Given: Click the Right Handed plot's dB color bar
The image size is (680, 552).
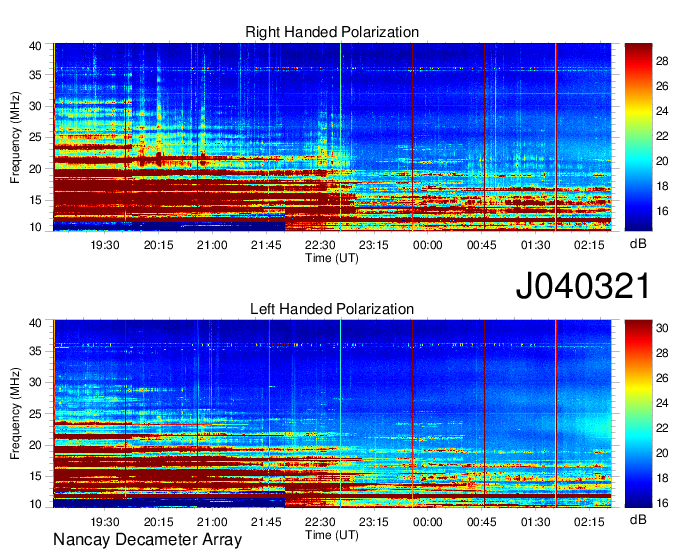Looking at the screenshot, I should 638,137.
